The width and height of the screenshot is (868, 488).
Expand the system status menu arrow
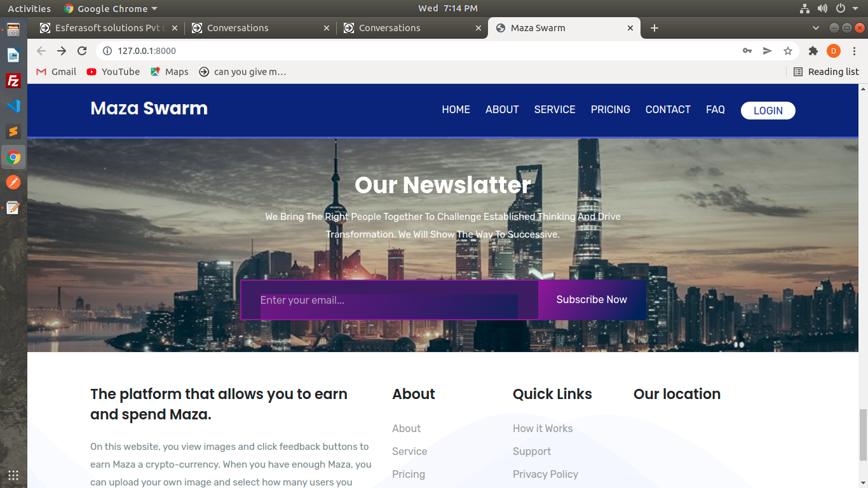[x=855, y=8]
